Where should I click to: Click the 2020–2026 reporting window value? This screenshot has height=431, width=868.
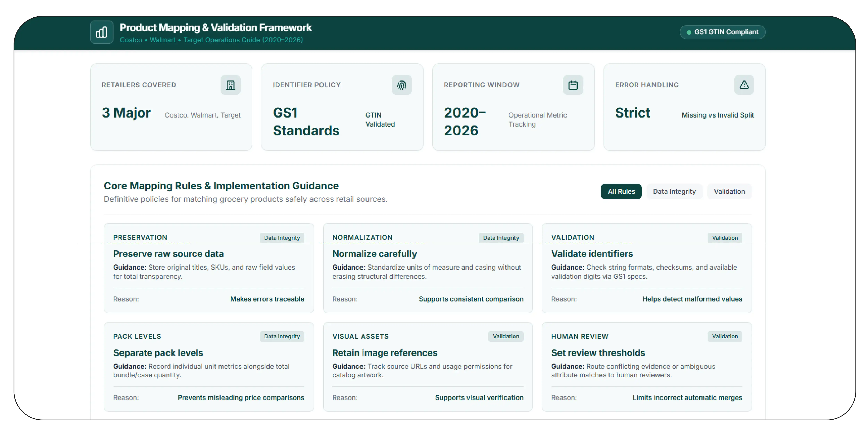coord(465,122)
